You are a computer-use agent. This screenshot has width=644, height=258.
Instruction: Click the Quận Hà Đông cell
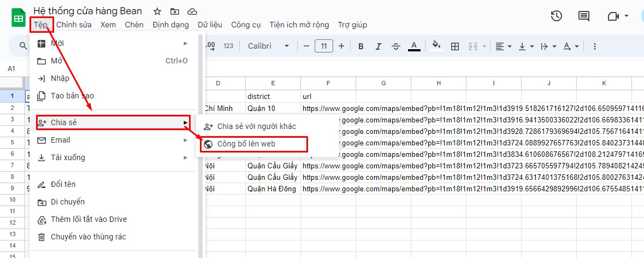(x=273, y=189)
